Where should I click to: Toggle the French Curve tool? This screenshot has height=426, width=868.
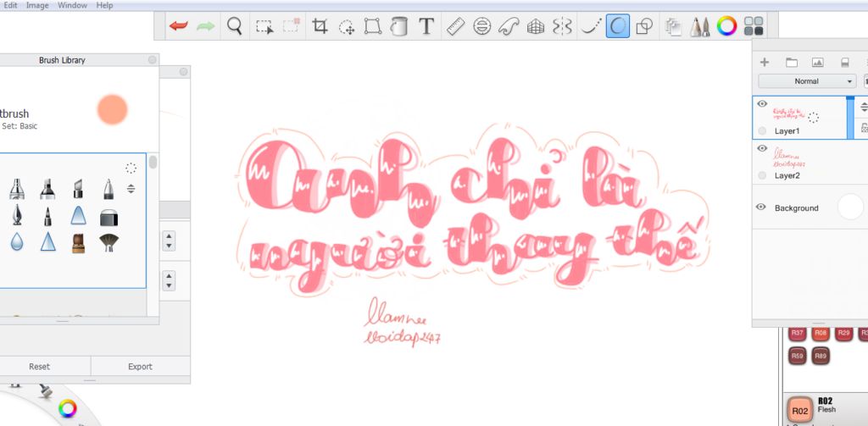coord(509,26)
